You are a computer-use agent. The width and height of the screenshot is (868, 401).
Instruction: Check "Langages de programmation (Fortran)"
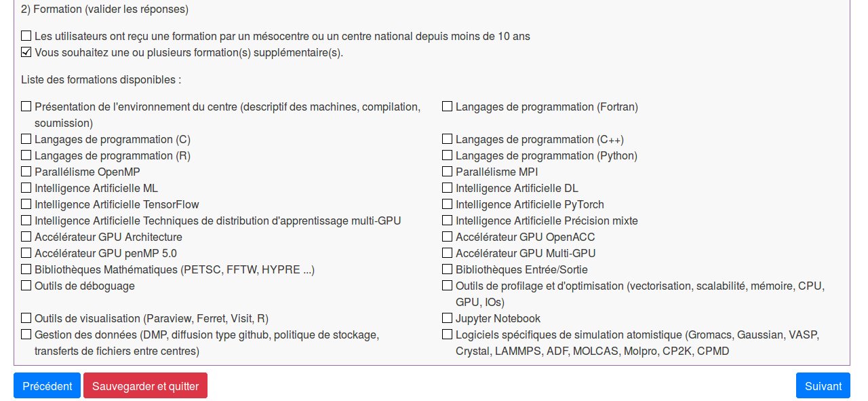(447, 105)
